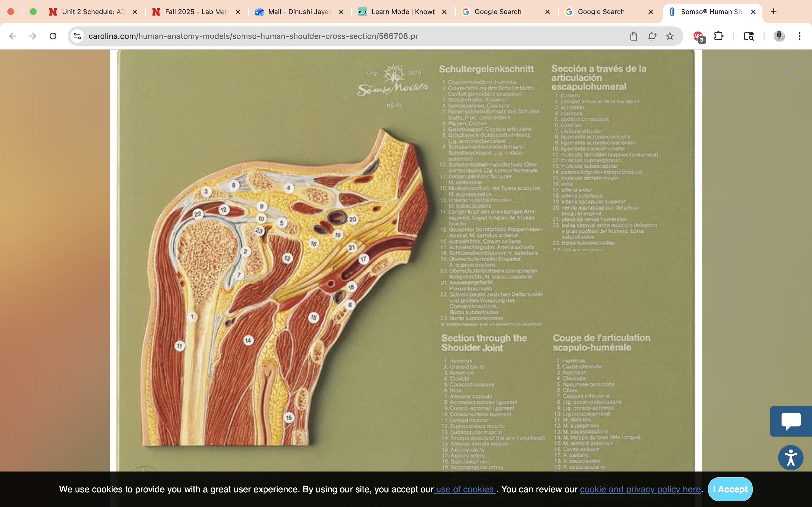Switch to Learn Mode Knowt tab
Image resolution: width=812 pixels, height=507 pixels.
pyautogui.click(x=403, y=12)
